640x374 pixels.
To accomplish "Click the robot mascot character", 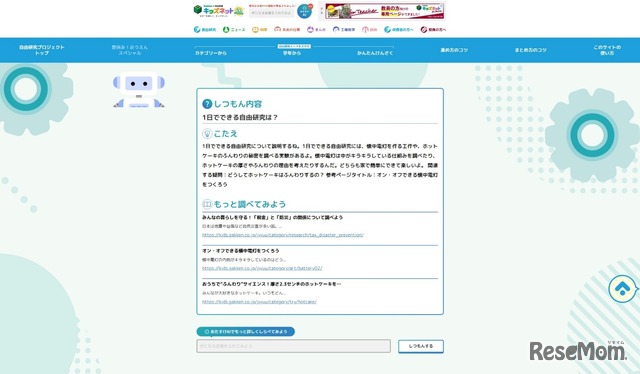I will point(139,90).
